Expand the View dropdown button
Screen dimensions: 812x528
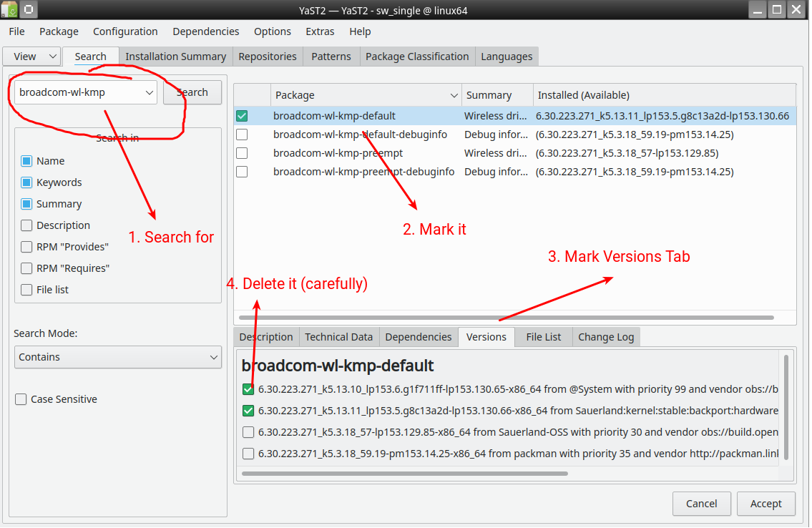point(32,57)
